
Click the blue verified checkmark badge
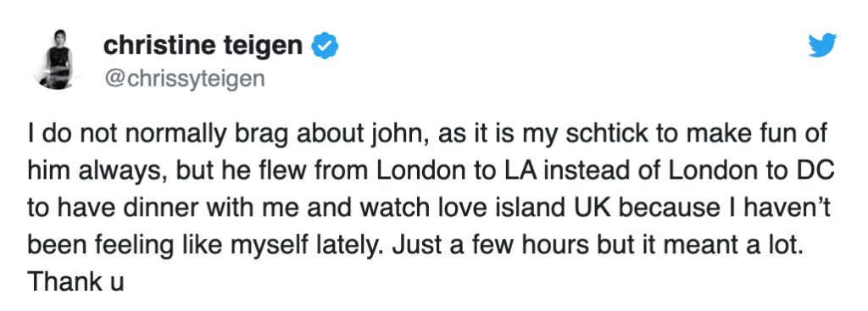(x=325, y=47)
